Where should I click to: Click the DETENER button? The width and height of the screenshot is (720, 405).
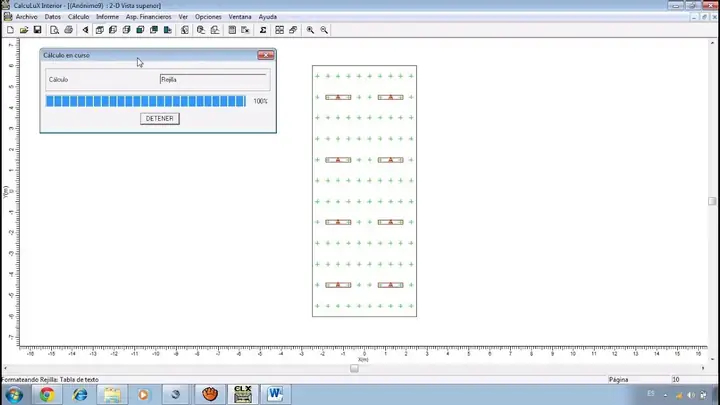click(159, 118)
